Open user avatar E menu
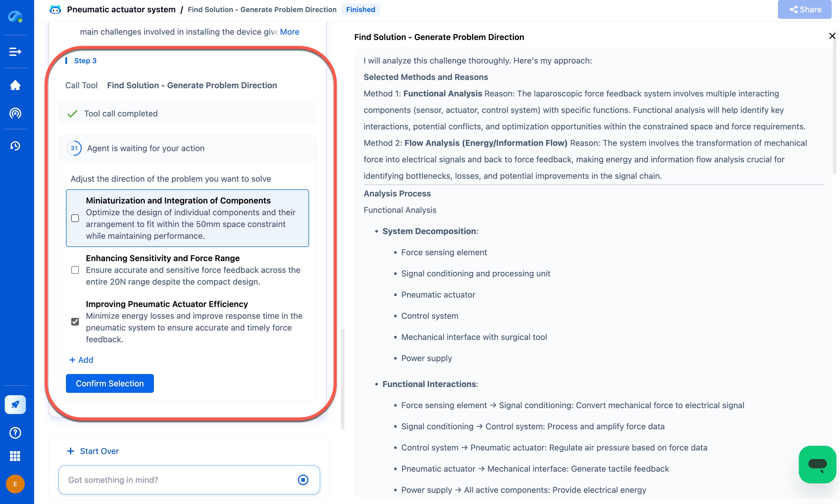 [15, 484]
